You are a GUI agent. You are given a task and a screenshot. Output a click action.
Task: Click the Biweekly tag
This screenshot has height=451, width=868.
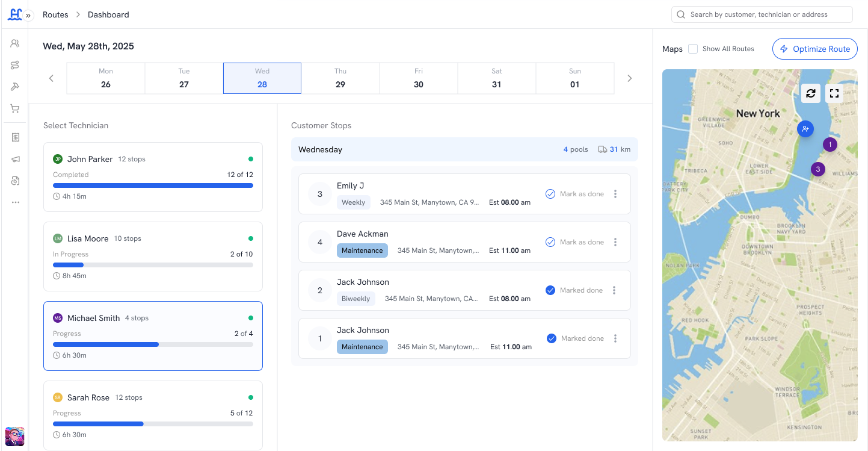[356, 299]
